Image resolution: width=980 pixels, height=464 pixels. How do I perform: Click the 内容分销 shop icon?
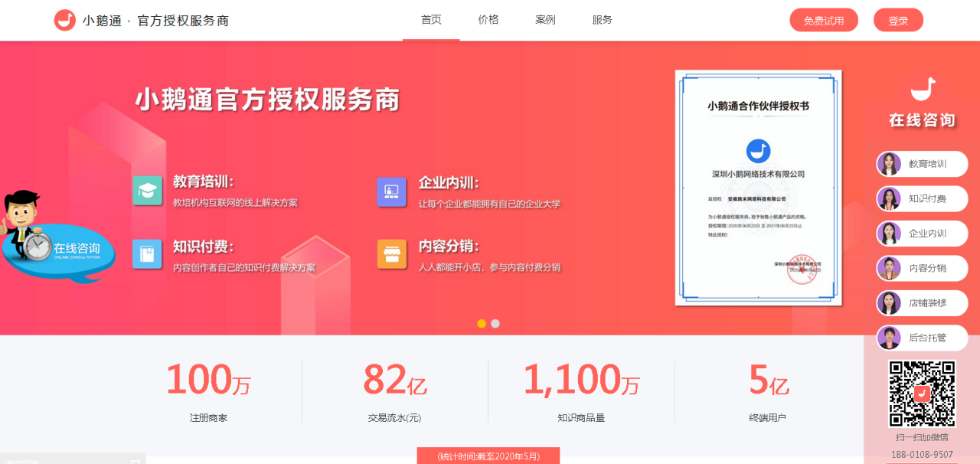tap(391, 254)
